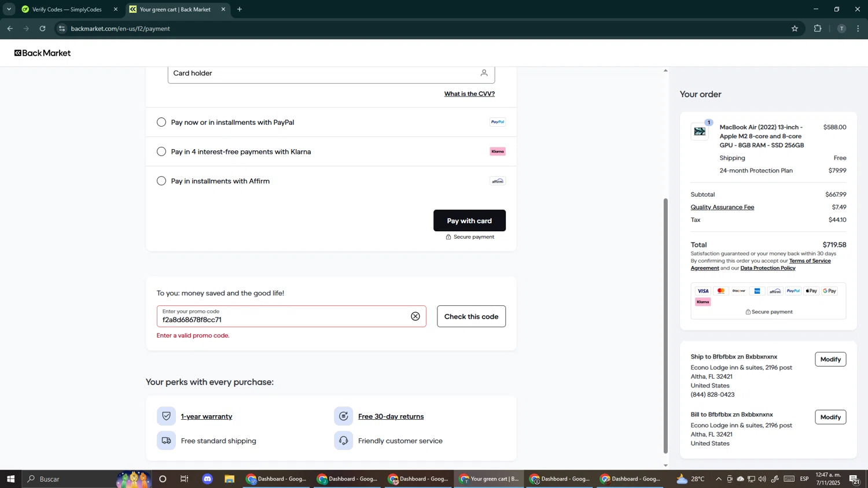Click the G Pay logo
Screen dimensions: 868x488
point(830,291)
